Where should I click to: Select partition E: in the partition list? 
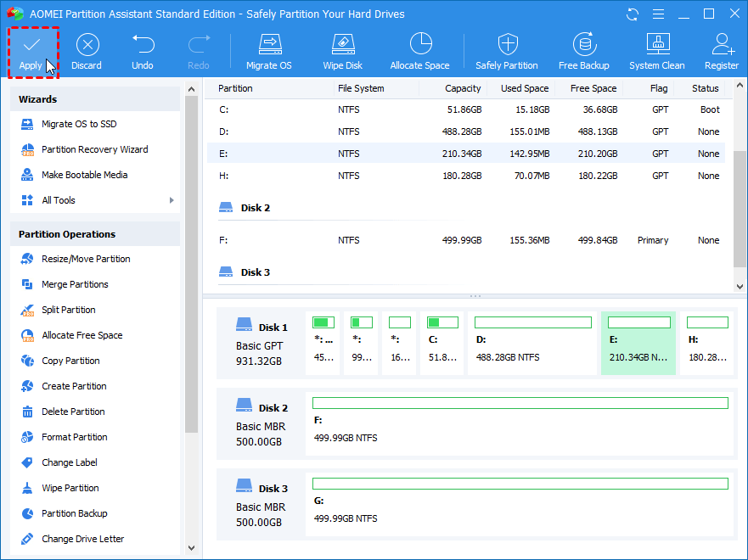click(382, 154)
